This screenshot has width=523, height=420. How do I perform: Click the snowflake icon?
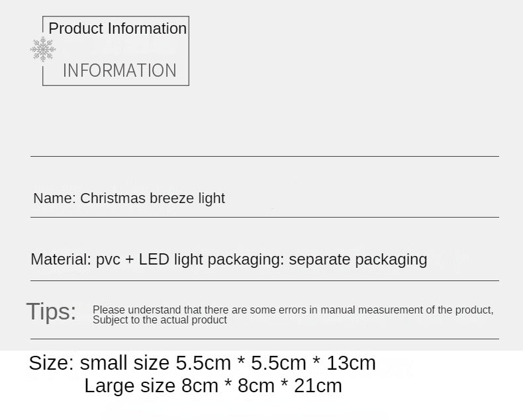coord(43,50)
